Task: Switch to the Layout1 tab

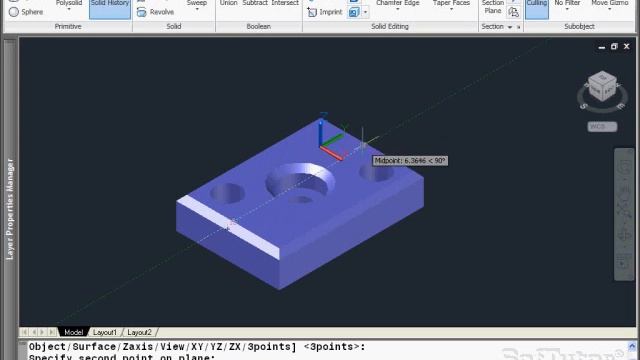Action: tap(104, 332)
